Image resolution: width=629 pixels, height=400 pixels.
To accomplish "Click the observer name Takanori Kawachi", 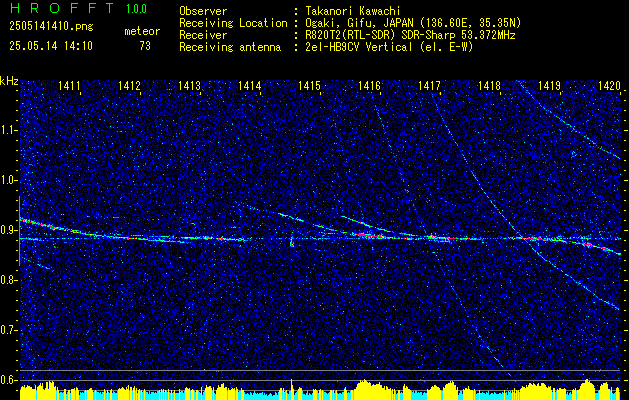I will pyautogui.click(x=353, y=11).
